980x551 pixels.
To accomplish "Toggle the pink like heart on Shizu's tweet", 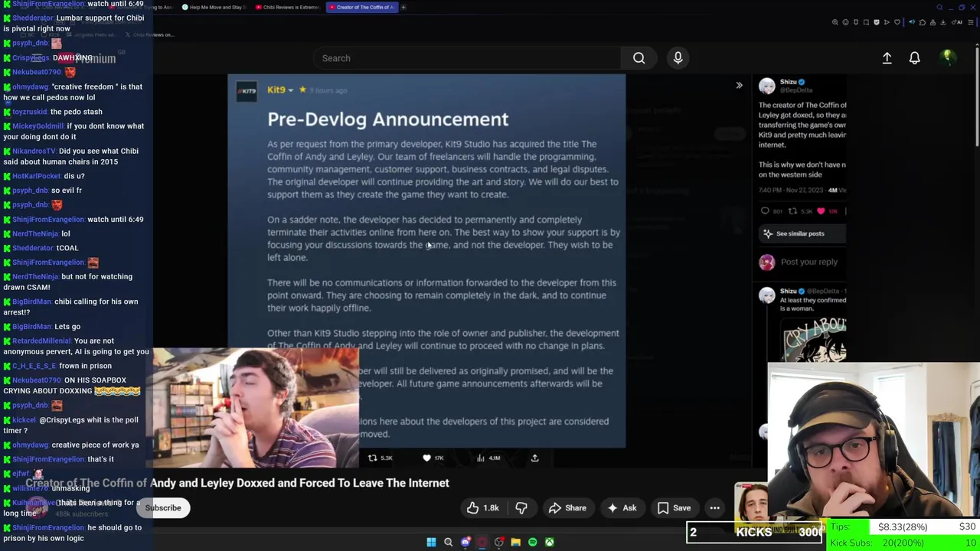I will pos(821,211).
